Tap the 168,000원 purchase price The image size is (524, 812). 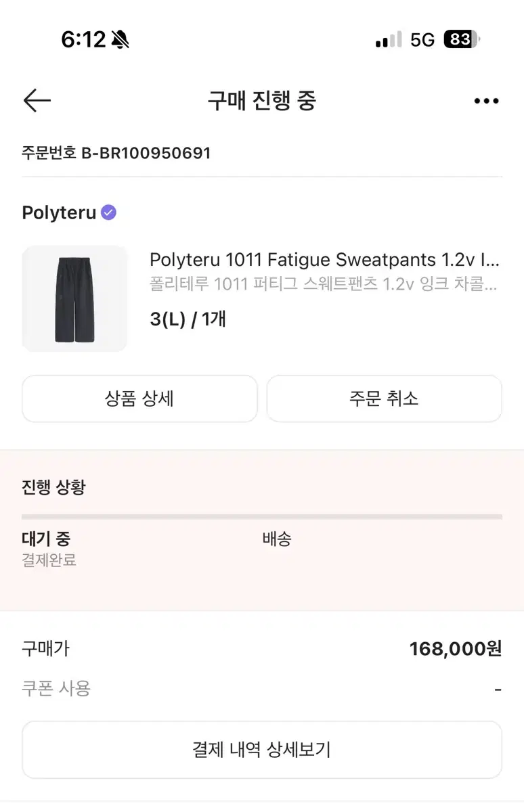click(456, 649)
